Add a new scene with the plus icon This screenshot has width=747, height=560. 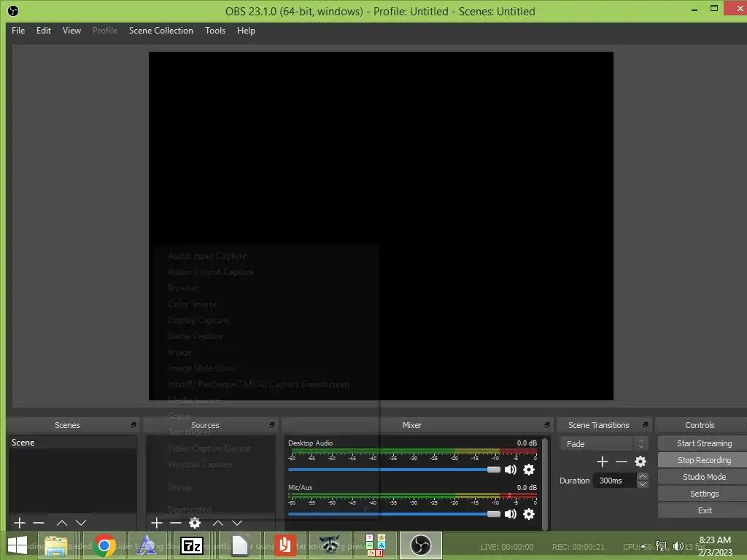[20, 523]
